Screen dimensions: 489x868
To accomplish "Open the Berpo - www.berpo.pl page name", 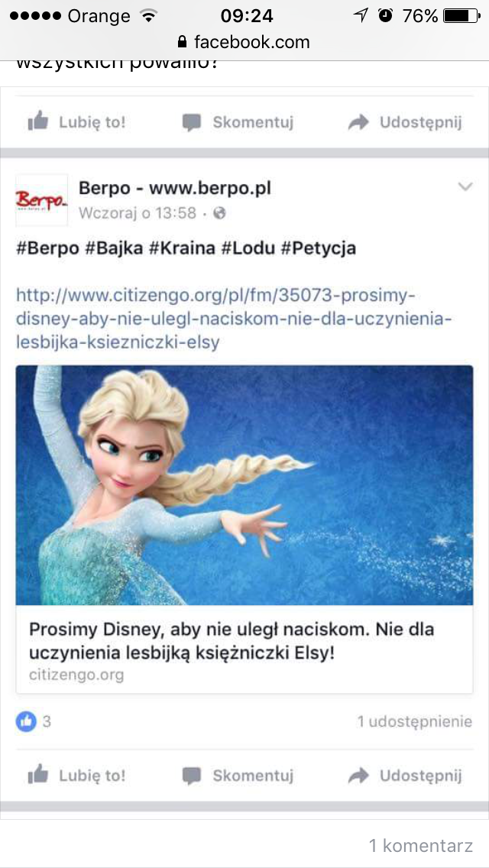I will (175, 188).
